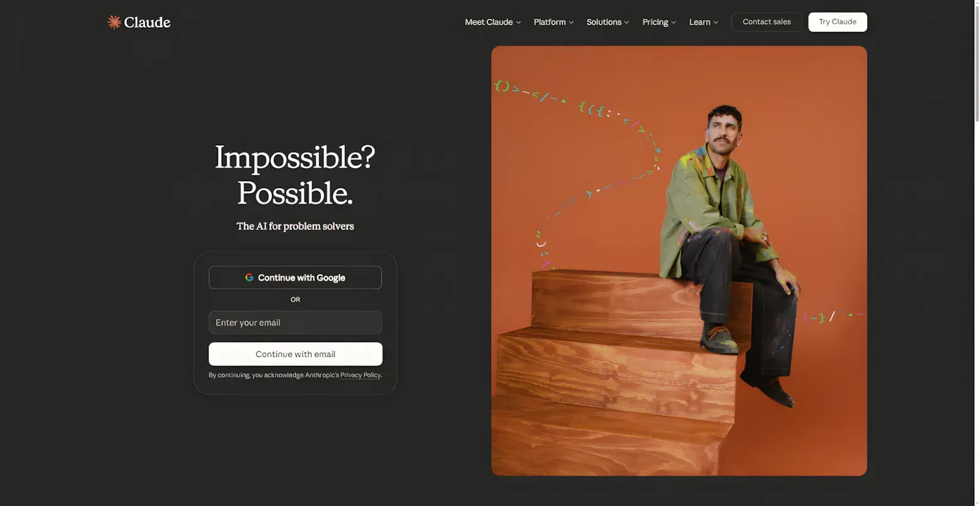Click the Claude starburst logo icon
Image resolution: width=980 pixels, height=506 pixels.
tap(114, 22)
